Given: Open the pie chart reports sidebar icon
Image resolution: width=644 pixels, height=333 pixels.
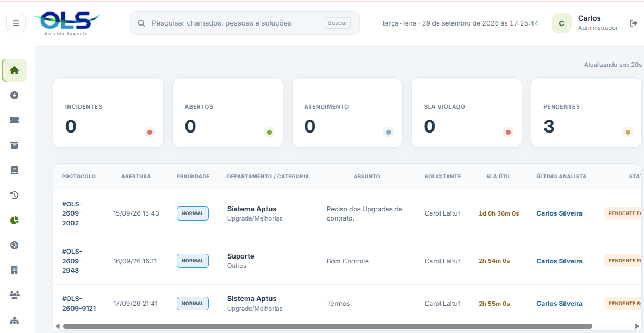Looking at the screenshot, I should click(14, 220).
